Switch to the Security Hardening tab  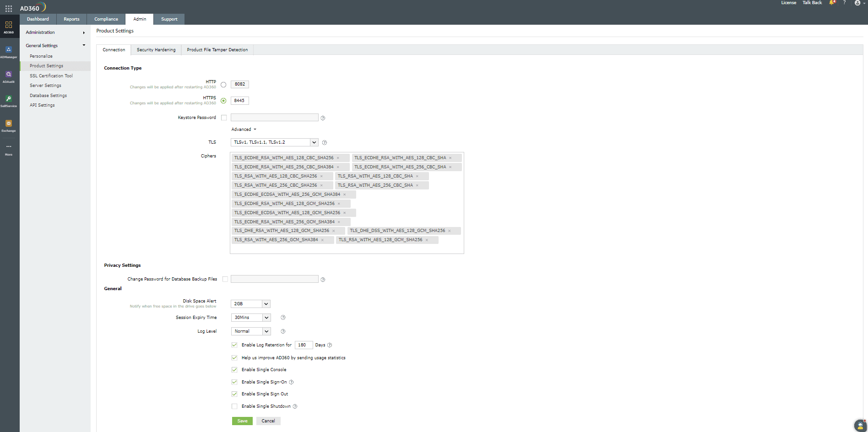[x=156, y=49]
